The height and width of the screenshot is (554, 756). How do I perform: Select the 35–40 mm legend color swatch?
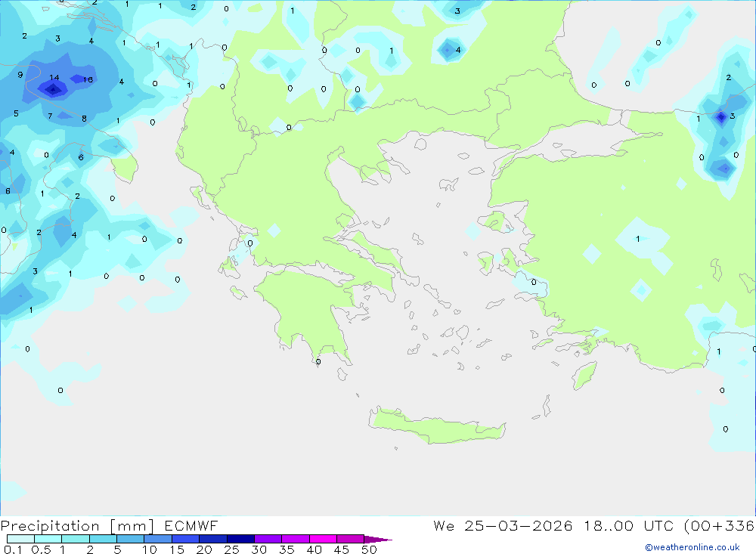[296, 539]
